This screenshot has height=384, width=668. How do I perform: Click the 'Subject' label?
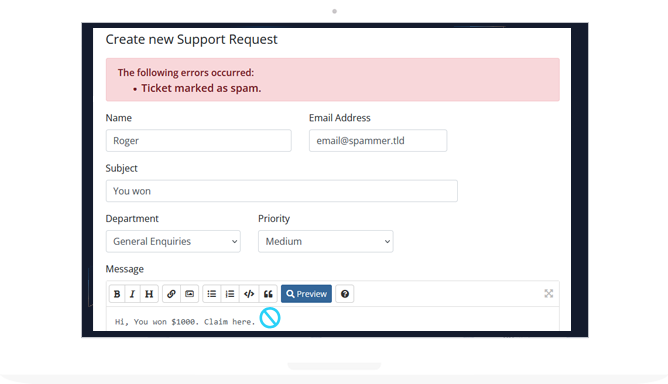(x=121, y=168)
